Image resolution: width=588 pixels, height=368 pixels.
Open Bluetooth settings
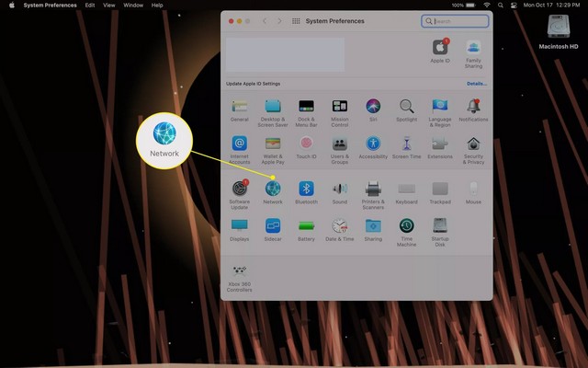306,189
